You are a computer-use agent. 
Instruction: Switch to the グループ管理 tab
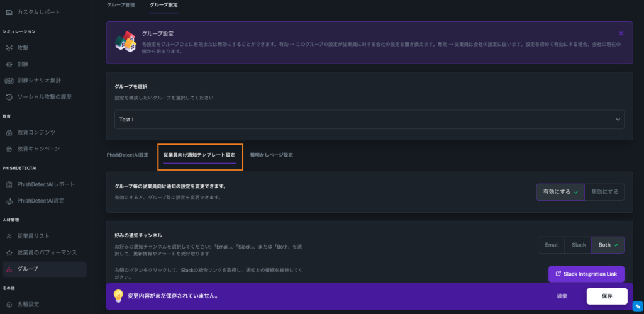[x=121, y=5]
